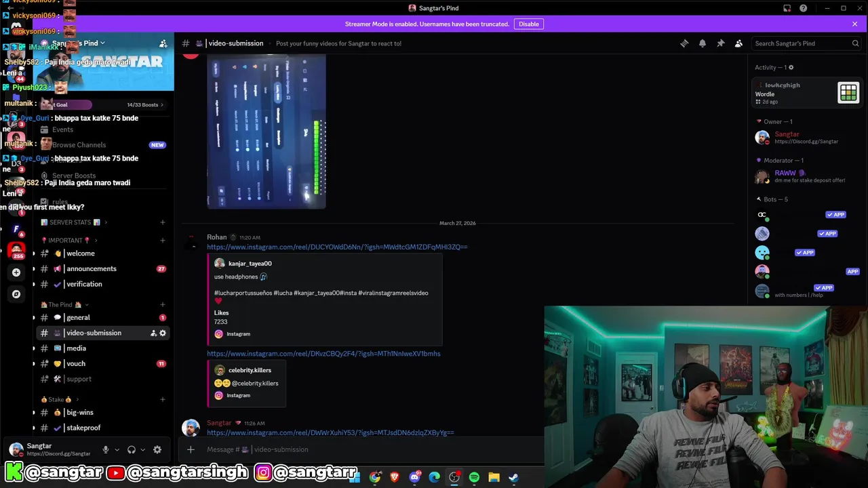
Task: Click Rohan's username in the chat
Action: [x=216, y=237]
